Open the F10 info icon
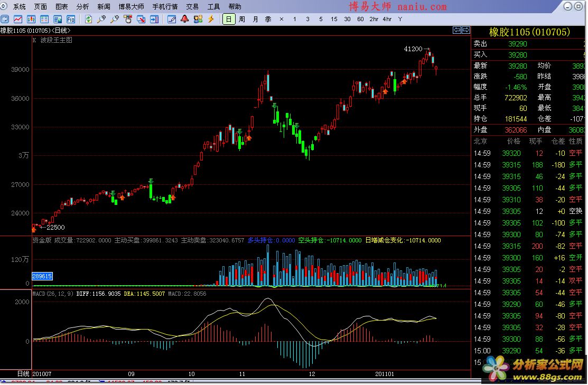The height and width of the screenshot is (385, 588). pyautogui.click(x=71, y=19)
